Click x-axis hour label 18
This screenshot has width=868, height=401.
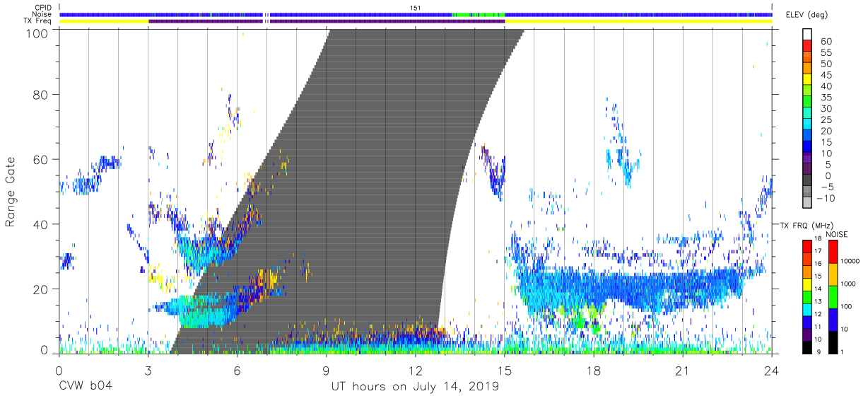pos(593,371)
